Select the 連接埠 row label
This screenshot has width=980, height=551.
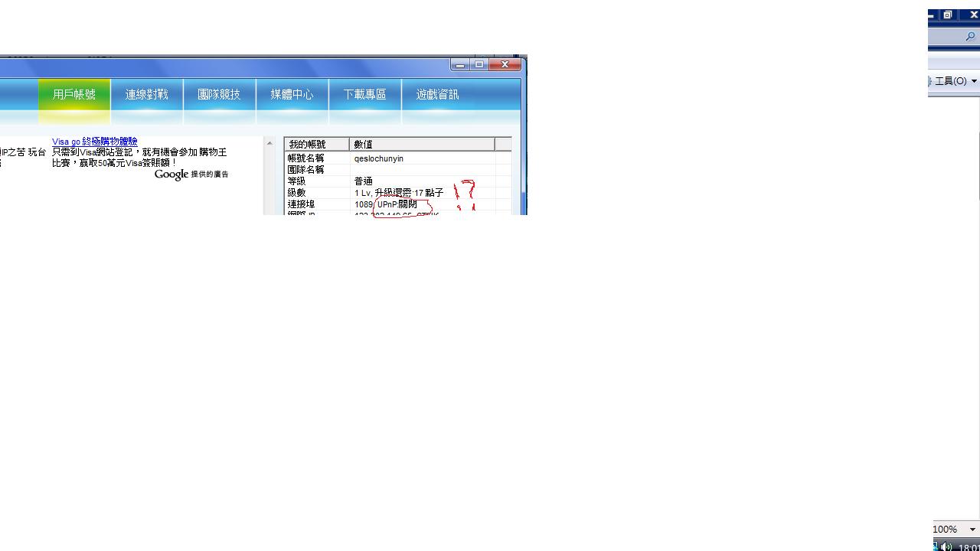tap(302, 204)
